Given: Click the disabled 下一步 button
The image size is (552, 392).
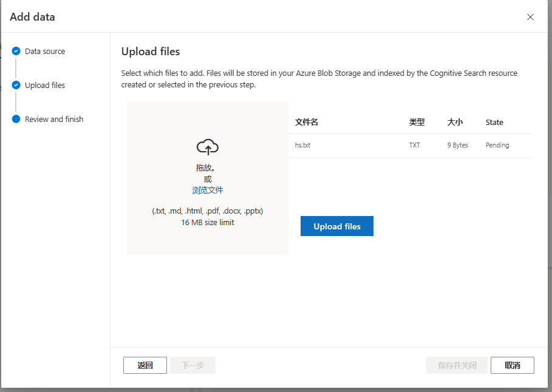Looking at the screenshot, I should pos(192,365).
